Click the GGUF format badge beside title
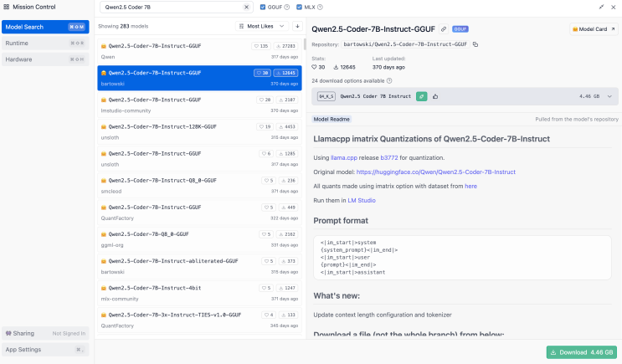Screen dimensions: 622x364 point(460,29)
